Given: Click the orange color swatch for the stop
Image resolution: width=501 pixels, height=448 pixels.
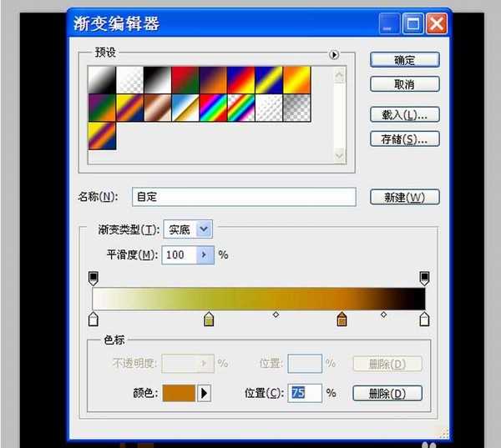Looking at the screenshot, I should [x=178, y=392].
